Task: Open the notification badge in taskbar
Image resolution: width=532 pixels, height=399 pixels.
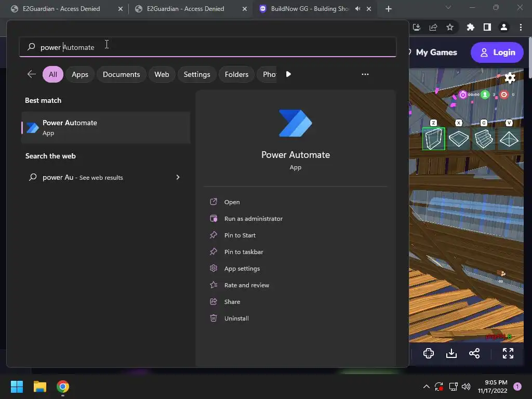Action: pyautogui.click(x=517, y=387)
